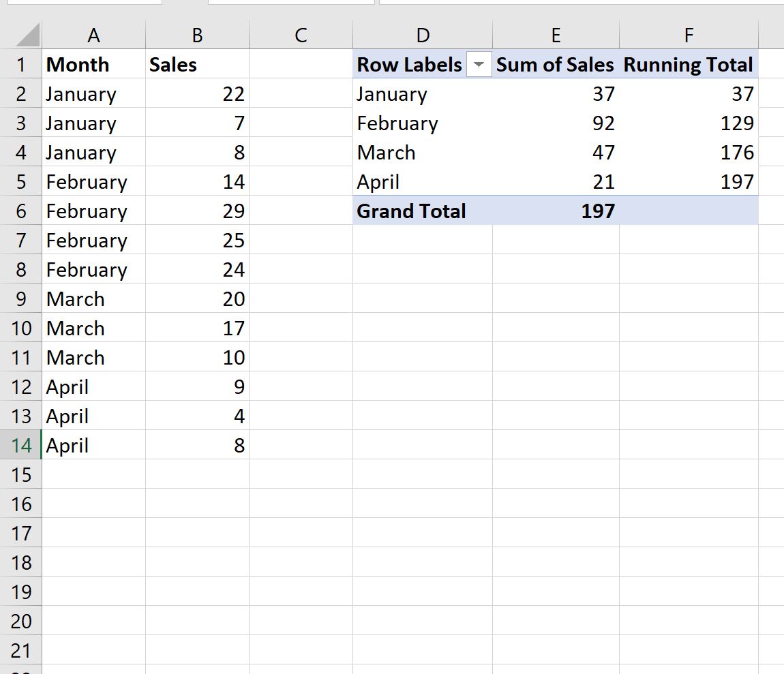
Task: Open the Row Labels filter dropdown
Action: point(479,65)
